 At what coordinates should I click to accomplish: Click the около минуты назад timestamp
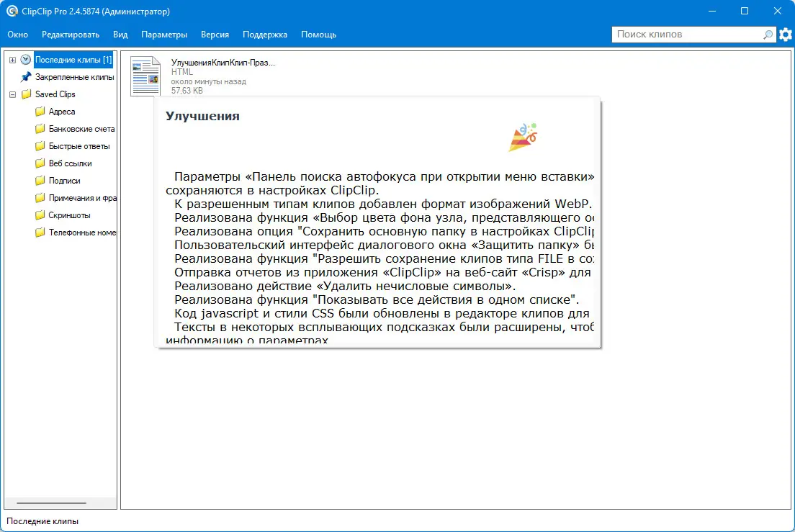208,81
